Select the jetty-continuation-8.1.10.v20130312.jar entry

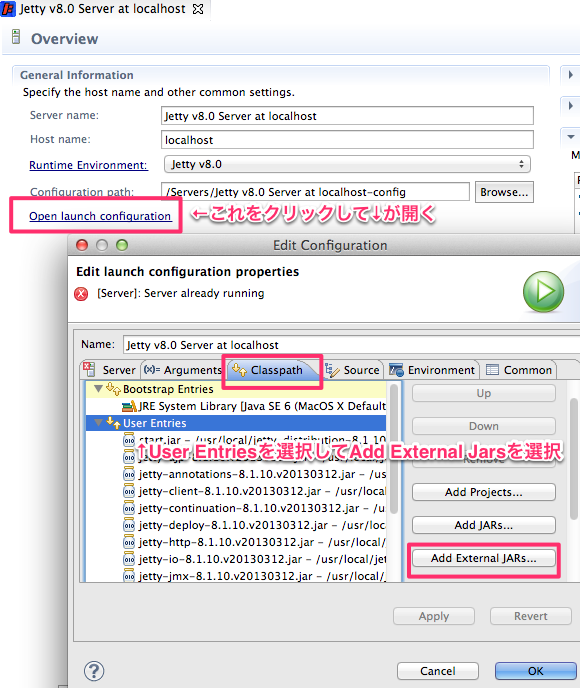coord(255,508)
